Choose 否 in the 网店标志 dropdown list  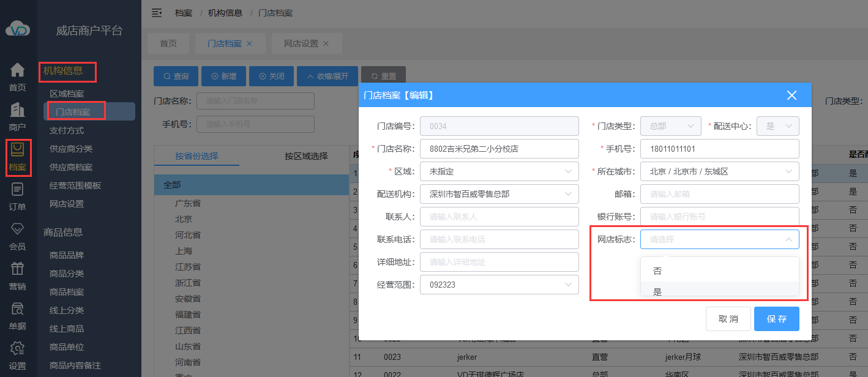[657, 271]
